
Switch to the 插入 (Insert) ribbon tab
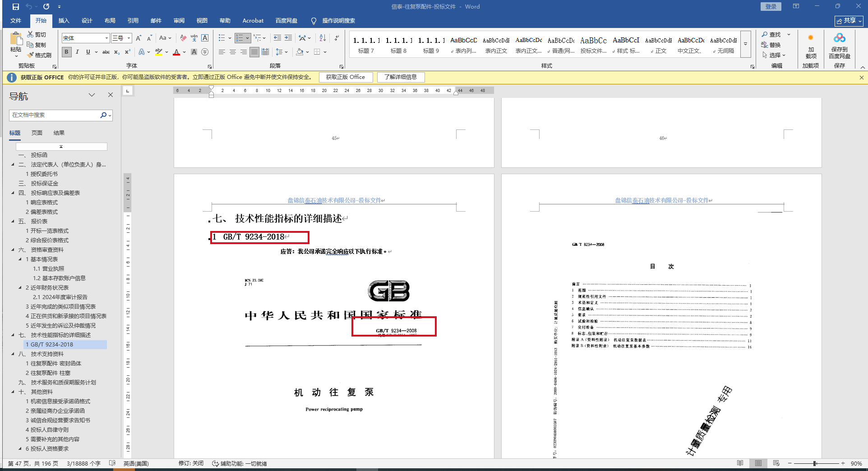[64, 21]
